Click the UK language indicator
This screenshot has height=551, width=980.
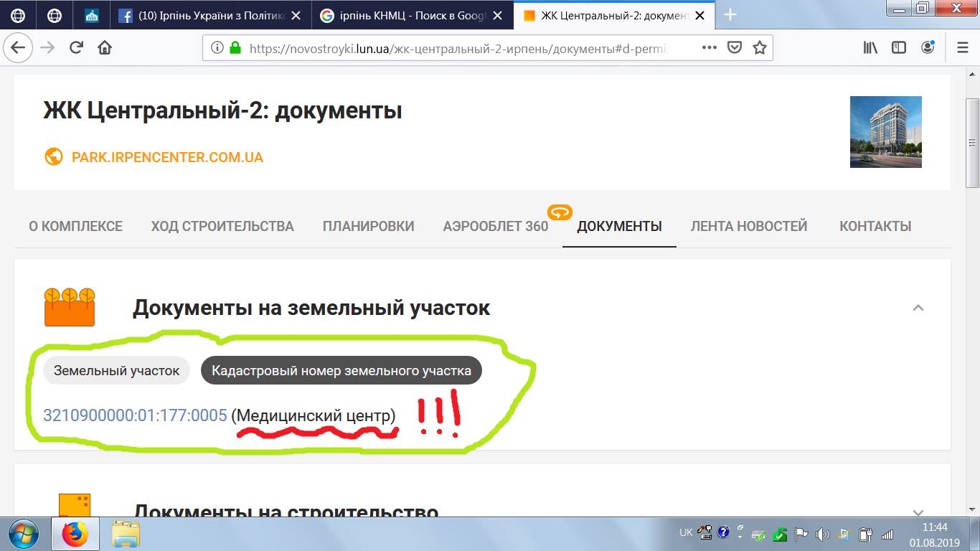click(686, 533)
